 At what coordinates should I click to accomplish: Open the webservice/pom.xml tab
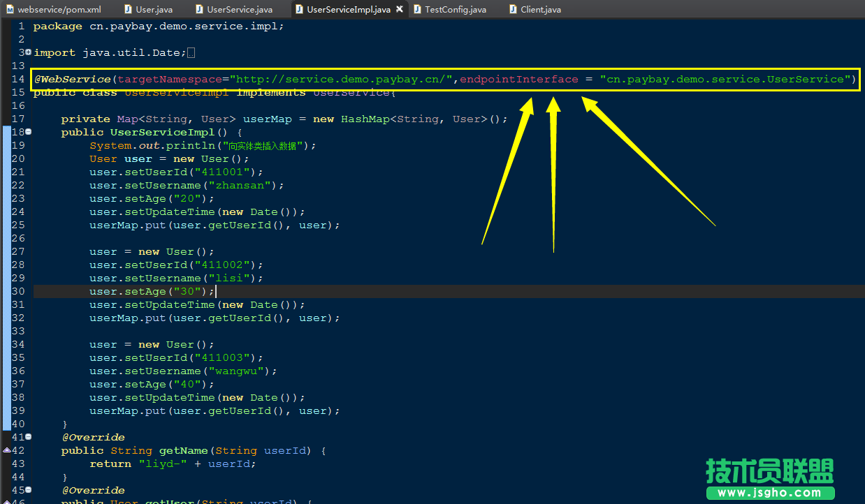[x=54, y=9]
